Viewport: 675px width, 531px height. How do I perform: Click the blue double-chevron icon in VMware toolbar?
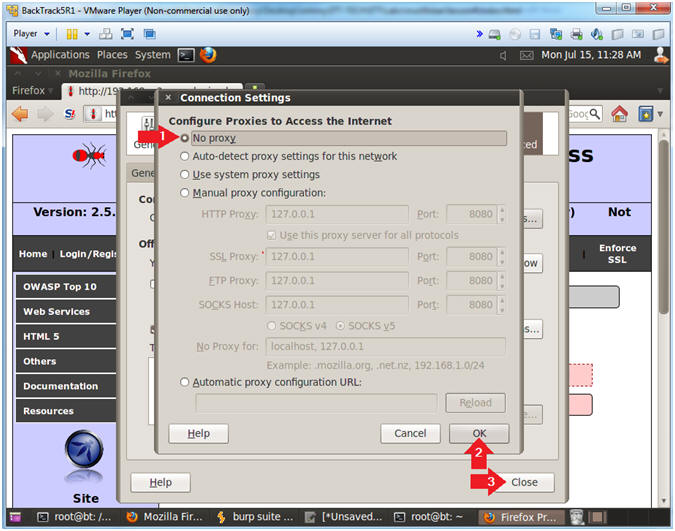[x=479, y=34]
